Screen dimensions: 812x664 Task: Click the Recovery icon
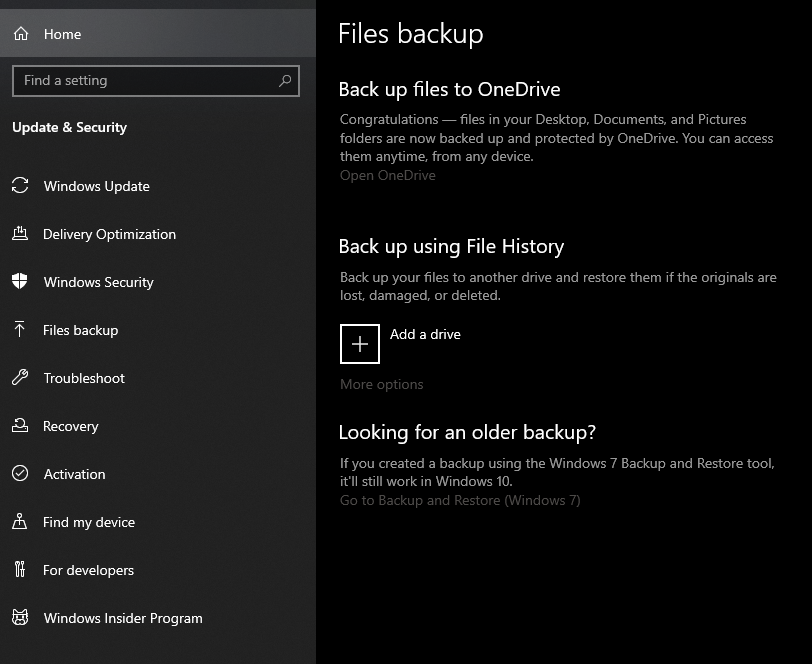[20, 425]
